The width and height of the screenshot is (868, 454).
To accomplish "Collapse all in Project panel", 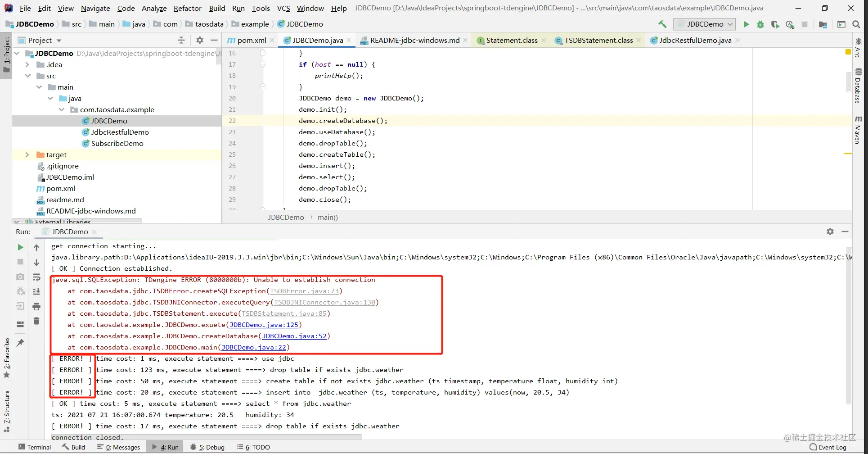I will point(181,40).
